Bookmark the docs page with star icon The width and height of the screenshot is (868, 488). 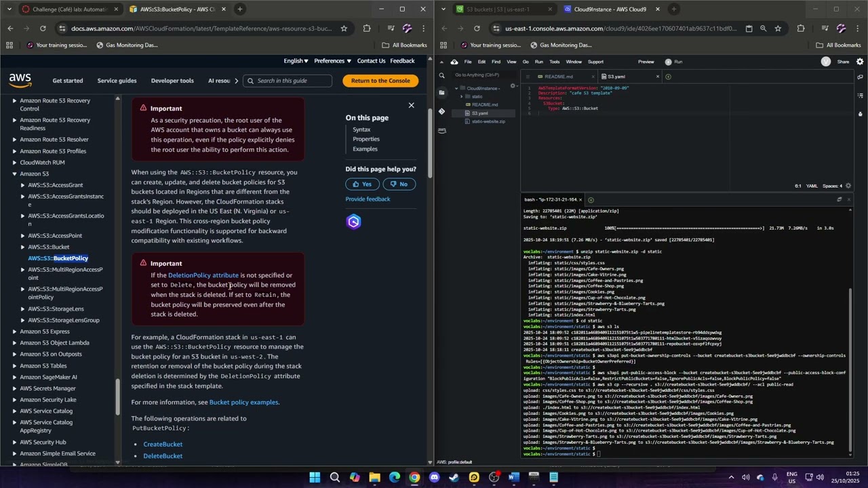pyautogui.click(x=344, y=28)
